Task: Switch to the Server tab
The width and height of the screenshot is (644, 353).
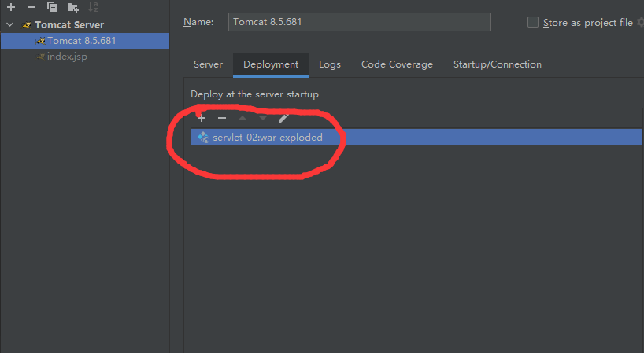Action: click(208, 64)
